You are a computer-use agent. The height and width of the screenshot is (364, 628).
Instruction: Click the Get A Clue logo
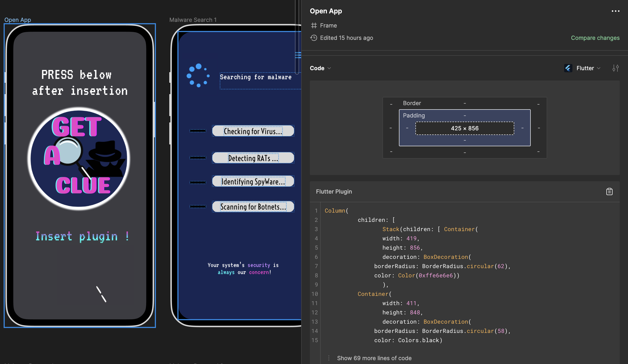pos(79,158)
